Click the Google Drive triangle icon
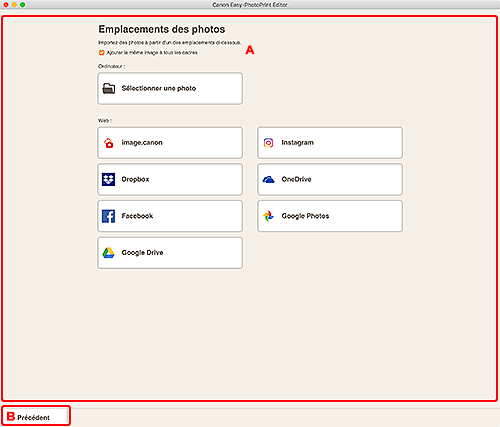Screen dimensions: 500x427 (x=108, y=253)
